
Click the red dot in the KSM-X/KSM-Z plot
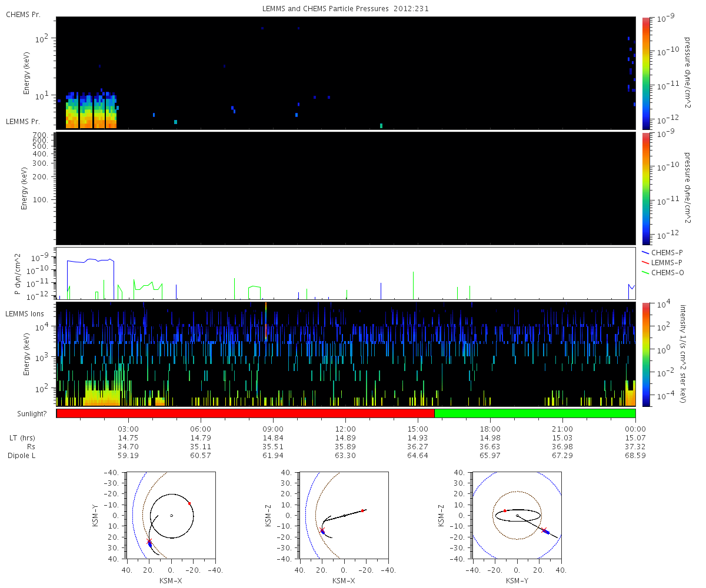coord(362,510)
